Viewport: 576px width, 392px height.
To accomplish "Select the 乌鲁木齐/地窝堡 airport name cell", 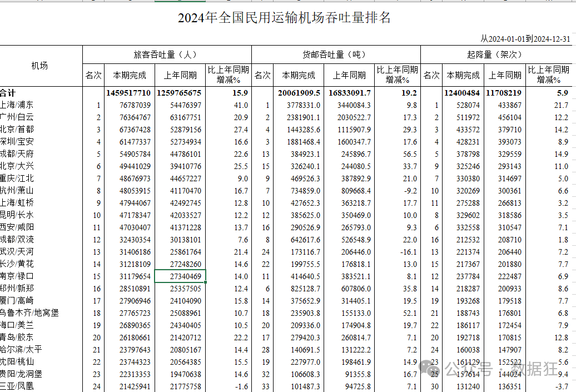I will [29, 312].
